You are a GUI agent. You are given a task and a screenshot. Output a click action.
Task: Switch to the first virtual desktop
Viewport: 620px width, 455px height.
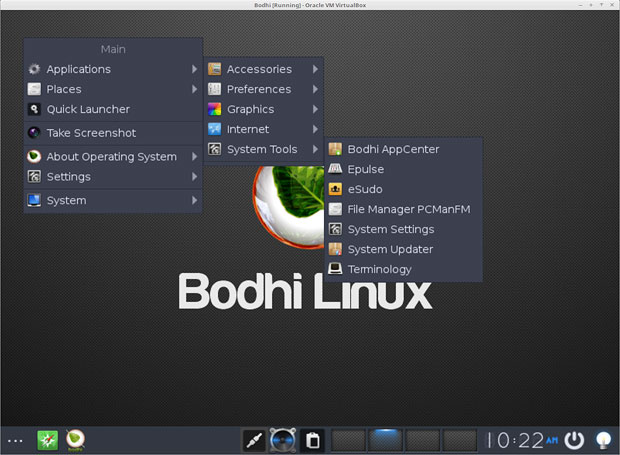[x=348, y=440]
